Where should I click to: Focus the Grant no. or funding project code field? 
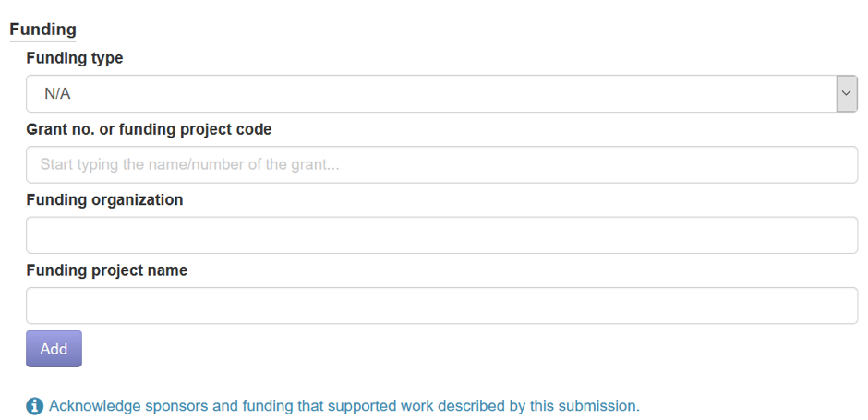coord(441,164)
